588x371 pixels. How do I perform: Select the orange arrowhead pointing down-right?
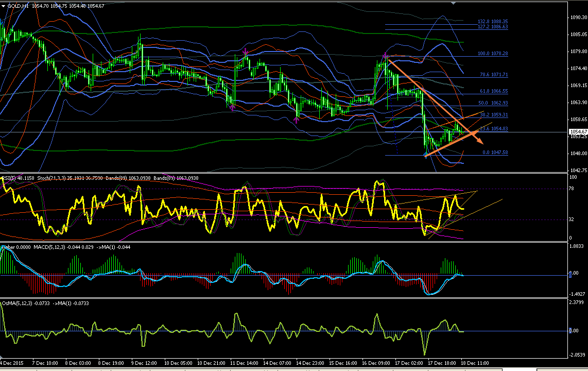479,140
